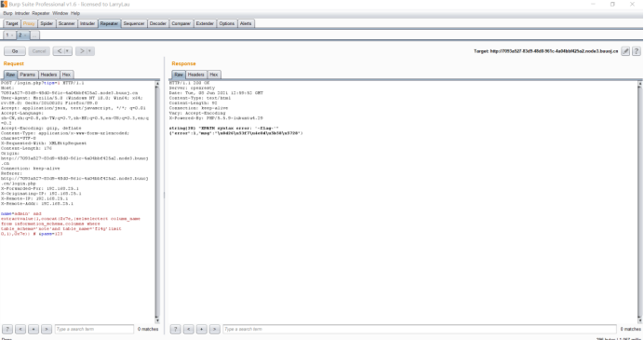
Task: Click the Target URL label text
Action: coord(546,51)
